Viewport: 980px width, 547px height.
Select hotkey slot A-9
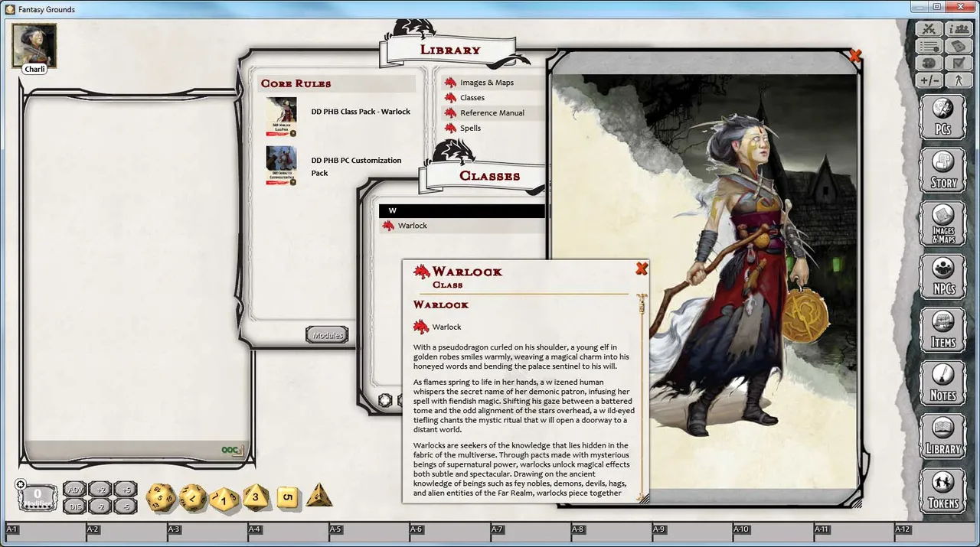point(692,533)
